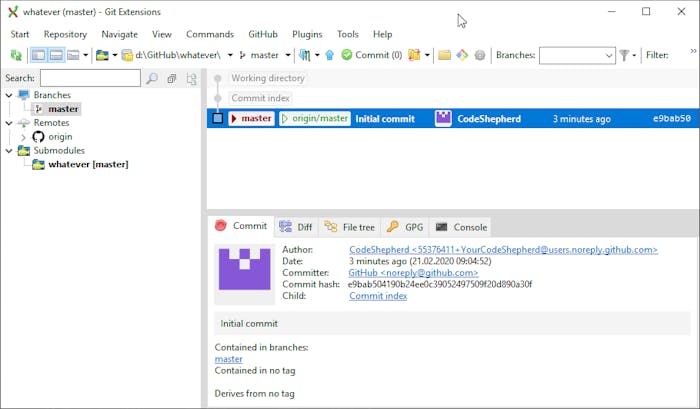Viewport: 700px width, 409px height.
Task: Click the refresh icon in the toolbar
Action: tap(16, 55)
